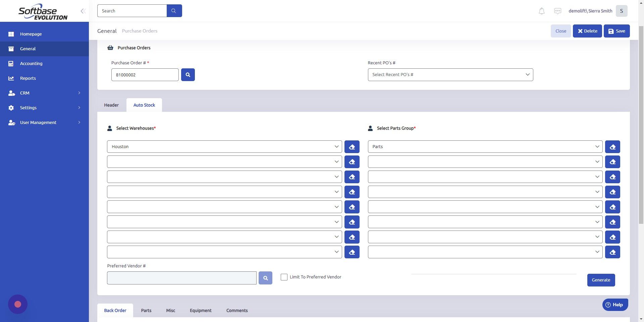Screen dimensions: 644x322
Task: Click the user avatar circle labeled S
Action: point(621,11)
